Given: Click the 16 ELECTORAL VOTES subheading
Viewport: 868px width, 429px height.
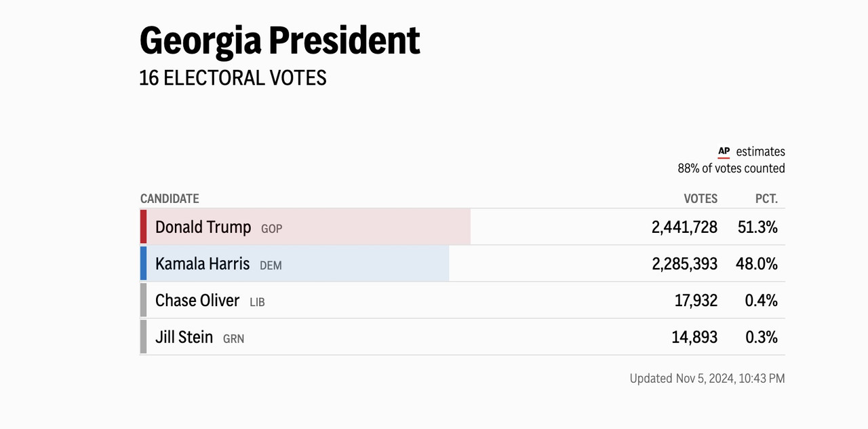Looking at the screenshot, I should (233, 78).
